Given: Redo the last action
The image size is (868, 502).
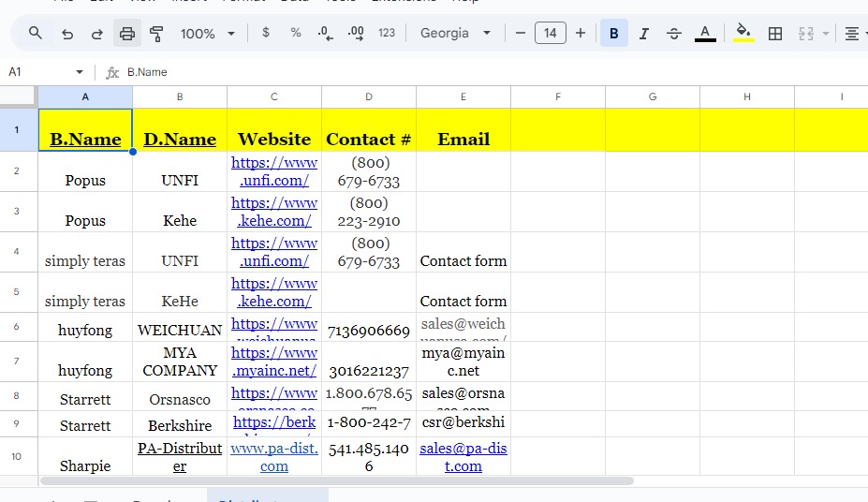Looking at the screenshot, I should pos(96,34).
